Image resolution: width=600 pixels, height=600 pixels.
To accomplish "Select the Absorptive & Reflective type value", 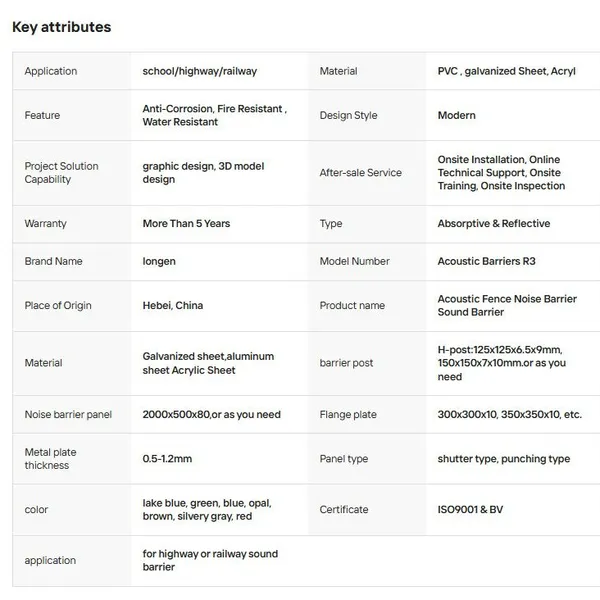I will pos(494,223).
